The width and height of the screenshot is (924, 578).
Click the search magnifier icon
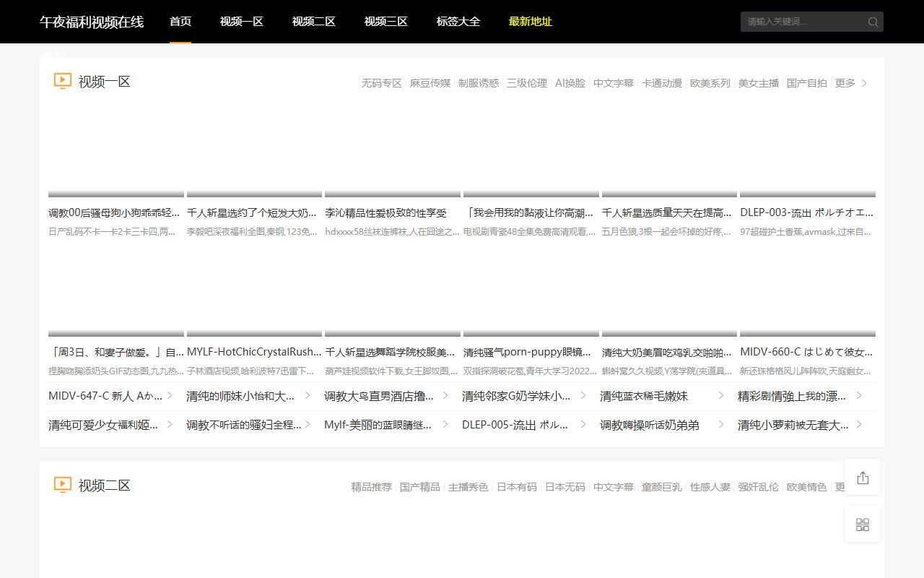(x=873, y=22)
